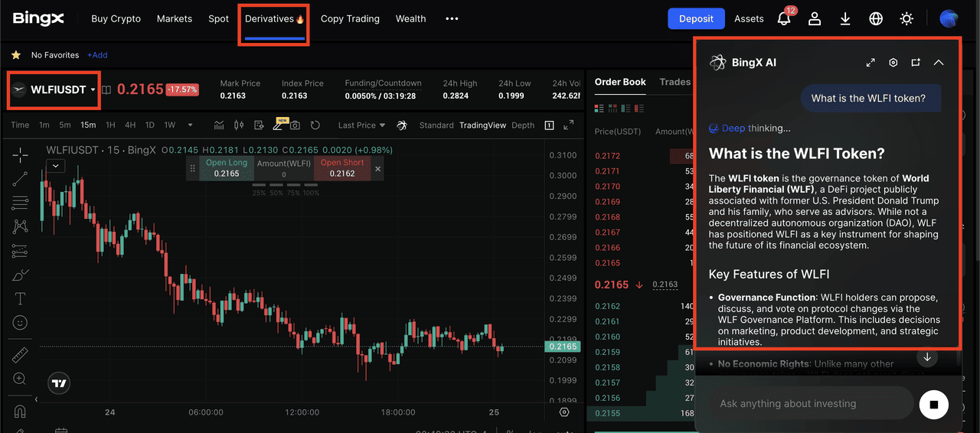
Task: Select the text annotation tool
Action: pyautogui.click(x=20, y=298)
